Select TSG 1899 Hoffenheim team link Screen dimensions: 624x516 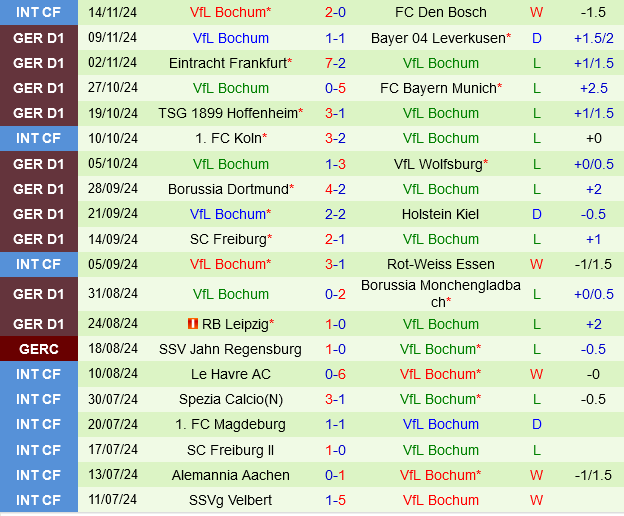point(230,113)
